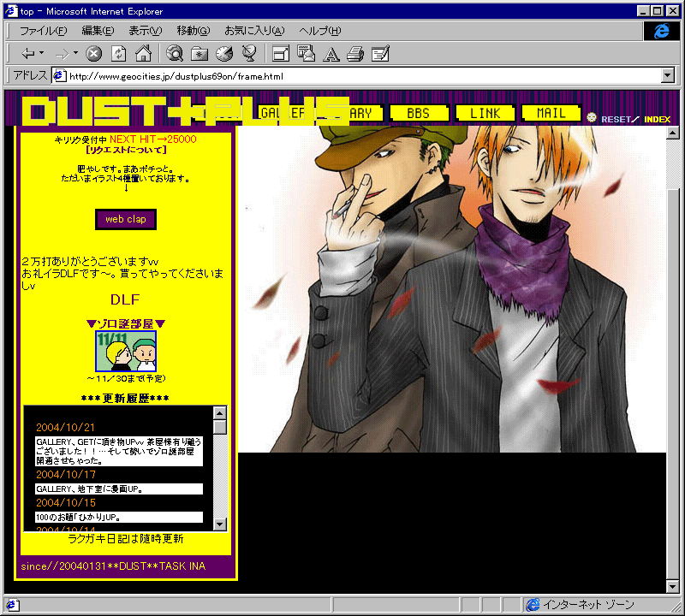
Task: Click the DUST+PLUS site logo
Action: (186, 111)
